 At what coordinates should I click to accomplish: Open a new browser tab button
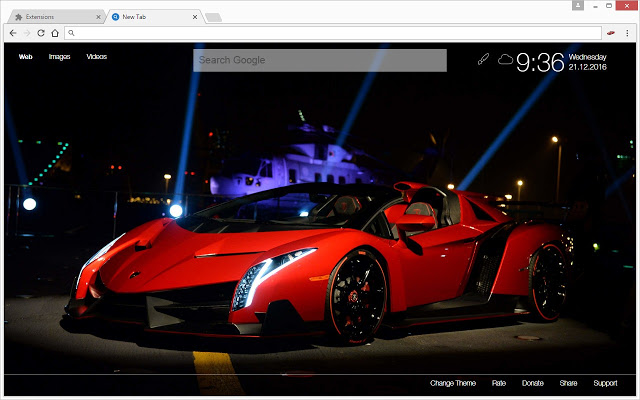coord(213,17)
